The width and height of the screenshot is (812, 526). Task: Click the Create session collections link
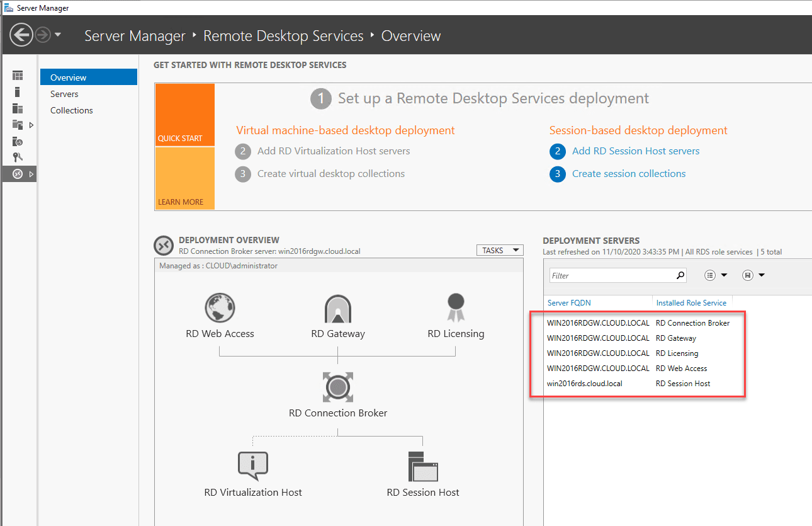coord(629,174)
